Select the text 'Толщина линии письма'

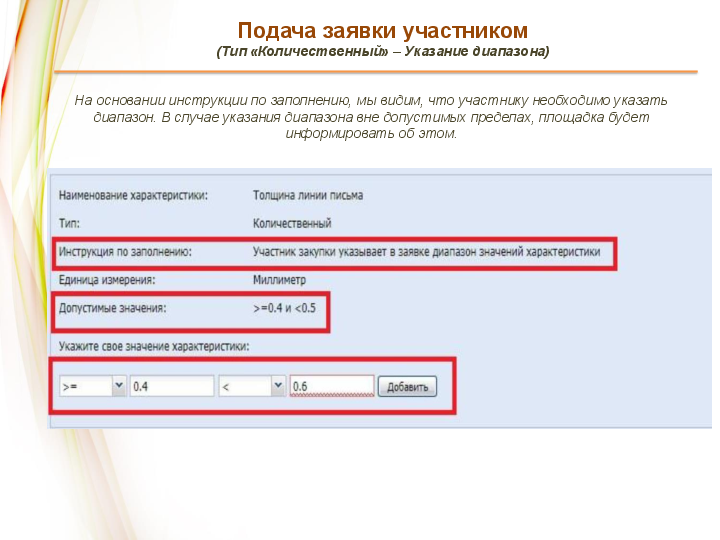tap(308, 196)
